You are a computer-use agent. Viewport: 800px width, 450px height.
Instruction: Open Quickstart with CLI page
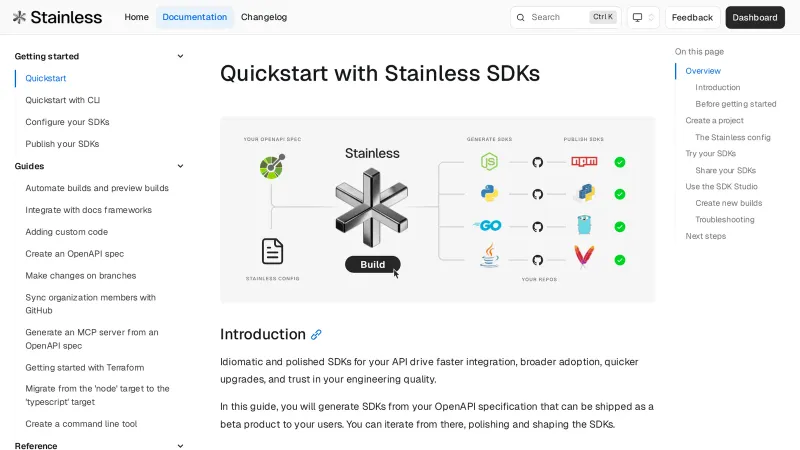coord(63,100)
